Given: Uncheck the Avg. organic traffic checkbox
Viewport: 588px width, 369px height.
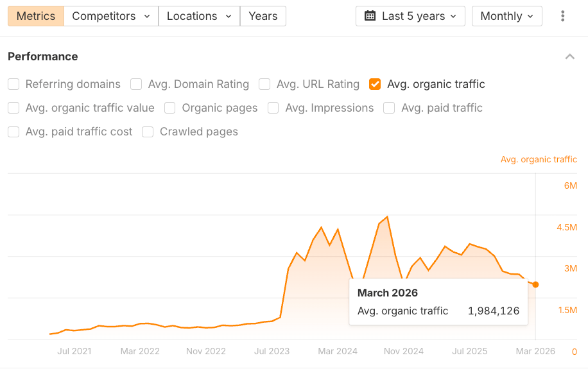Looking at the screenshot, I should coord(375,84).
